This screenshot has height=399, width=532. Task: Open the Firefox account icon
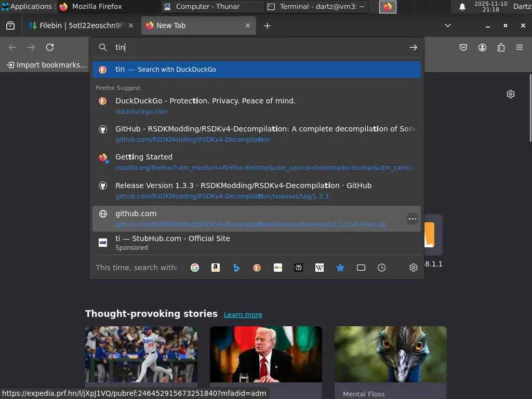click(482, 47)
